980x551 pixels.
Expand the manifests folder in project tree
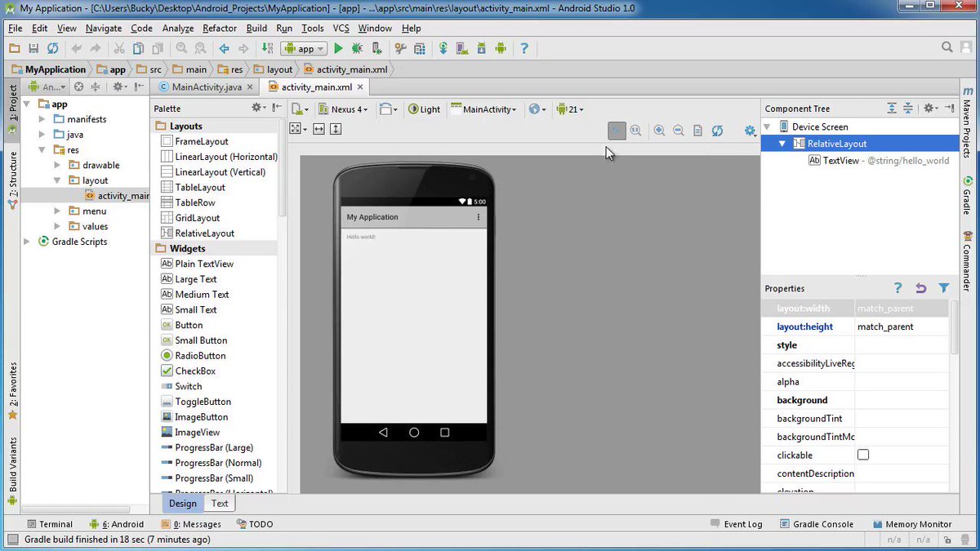tap(42, 119)
